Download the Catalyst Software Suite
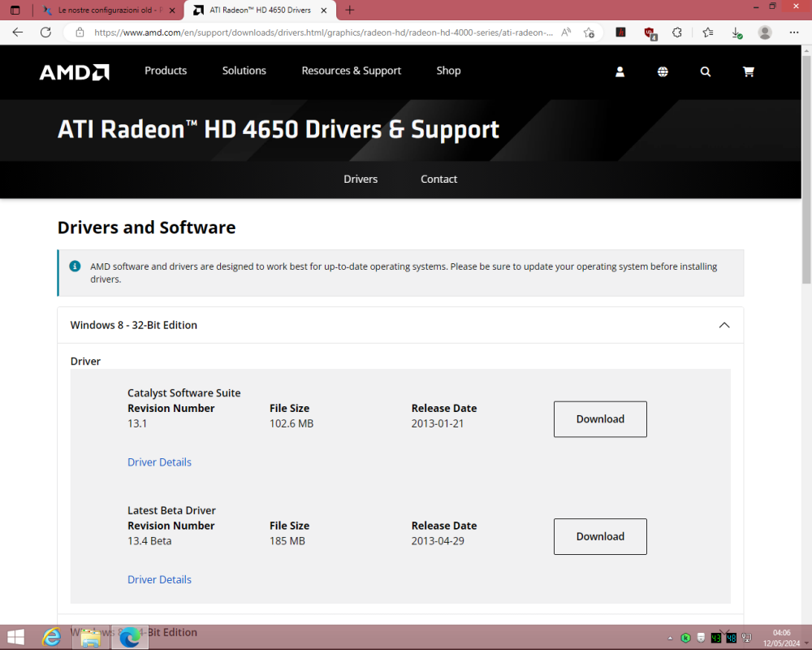This screenshot has height=650, width=812. pos(600,418)
